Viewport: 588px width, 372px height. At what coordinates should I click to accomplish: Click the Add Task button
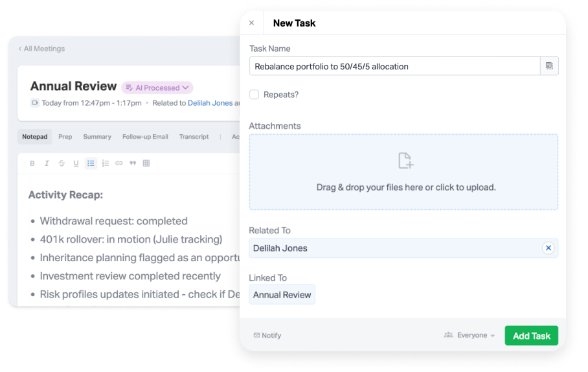point(531,336)
